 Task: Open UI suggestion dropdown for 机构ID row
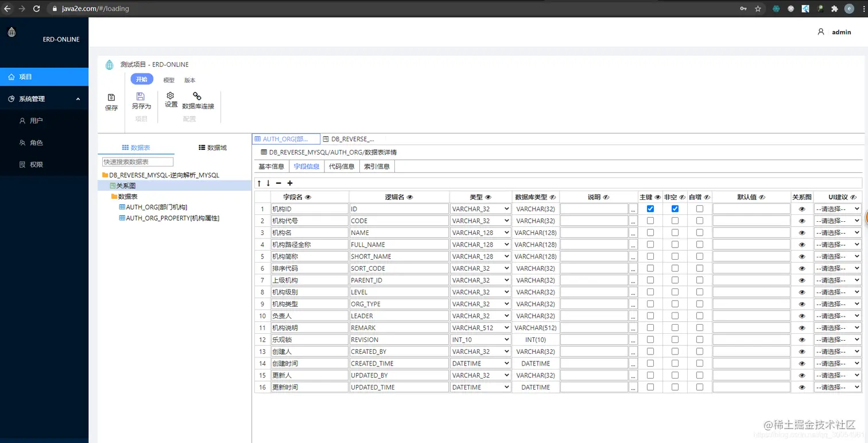pyautogui.click(x=838, y=209)
